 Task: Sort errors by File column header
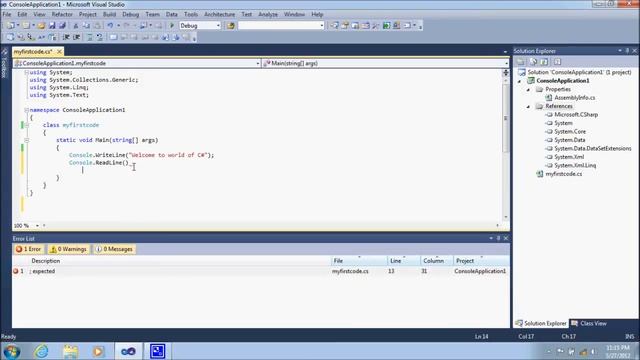(x=359, y=260)
